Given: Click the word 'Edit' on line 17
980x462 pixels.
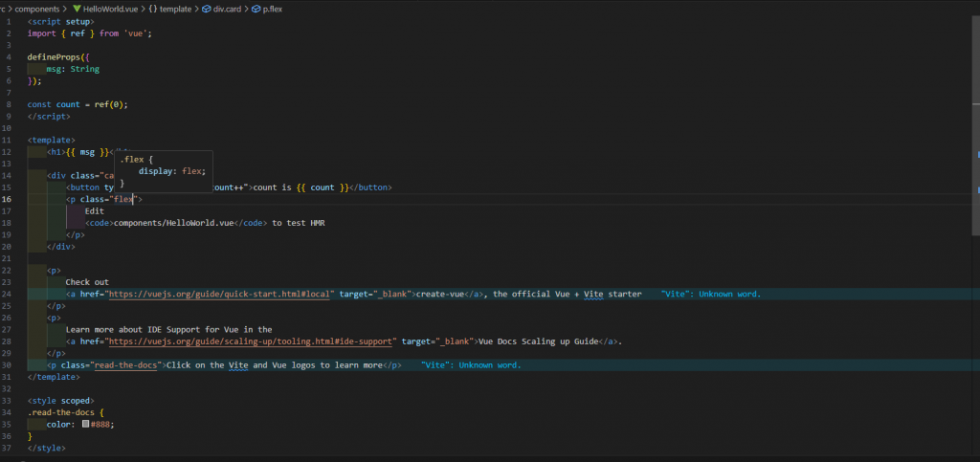Looking at the screenshot, I should tap(95, 211).
